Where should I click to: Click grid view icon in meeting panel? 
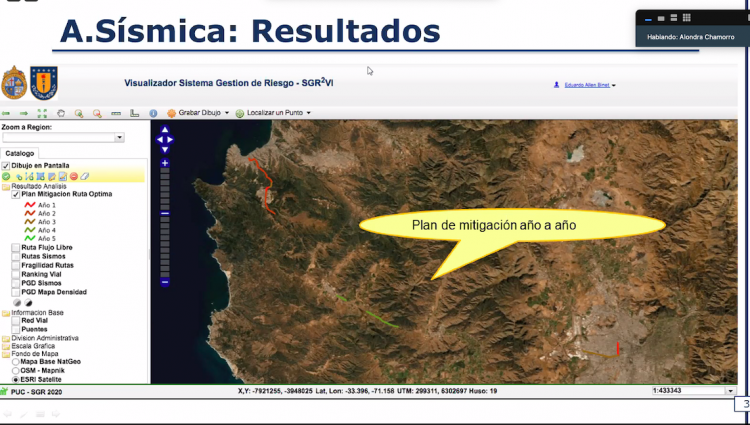click(686, 18)
